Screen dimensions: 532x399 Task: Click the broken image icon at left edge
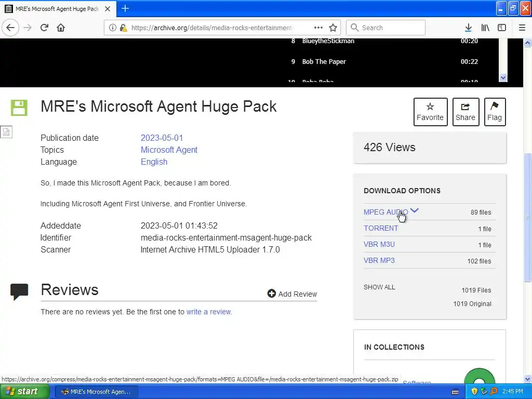click(x=6, y=132)
